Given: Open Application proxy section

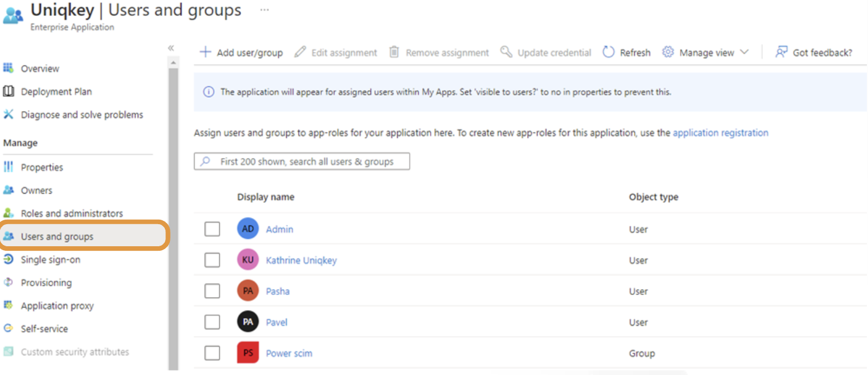Looking at the screenshot, I should click(x=57, y=306).
